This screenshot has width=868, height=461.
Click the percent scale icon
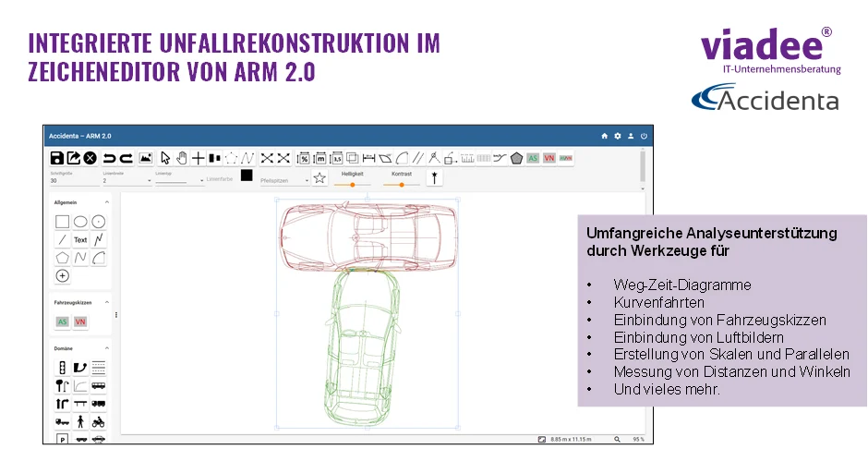[304, 159]
